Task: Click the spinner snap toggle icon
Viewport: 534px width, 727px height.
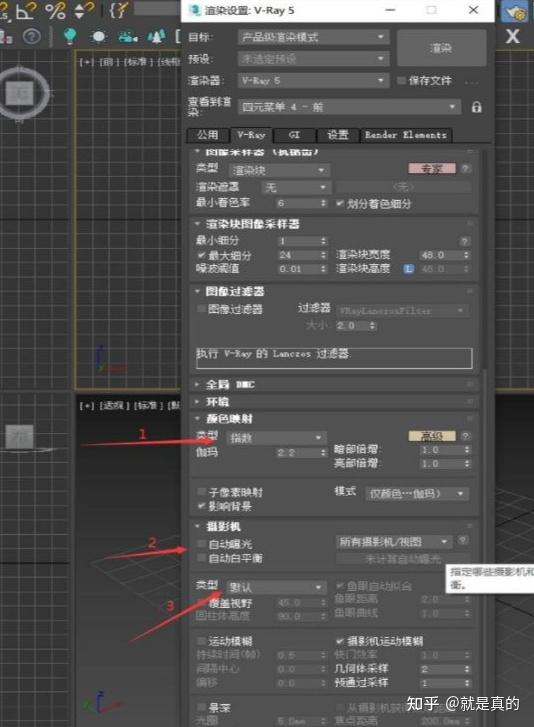Action: pos(85,9)
